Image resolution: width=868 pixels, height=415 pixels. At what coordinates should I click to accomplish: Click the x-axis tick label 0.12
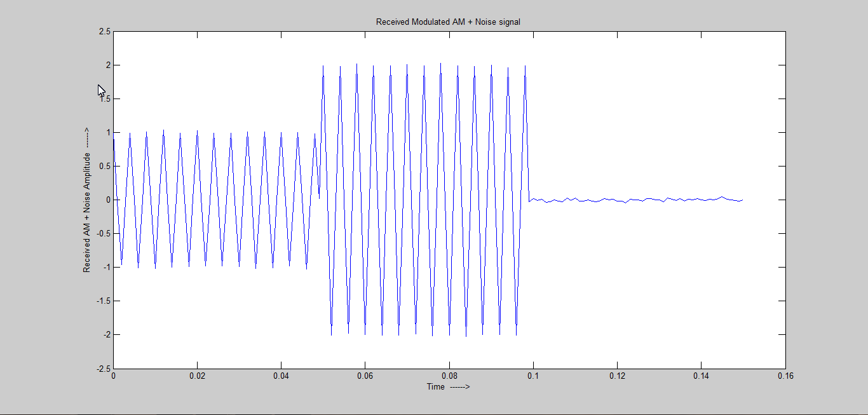pos(618,376)
